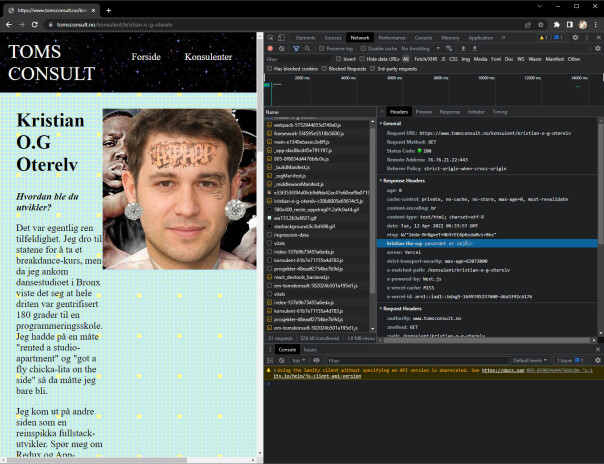Show console sidebar icon
This screenshot has width=604, height=464.
click(270, 360)
